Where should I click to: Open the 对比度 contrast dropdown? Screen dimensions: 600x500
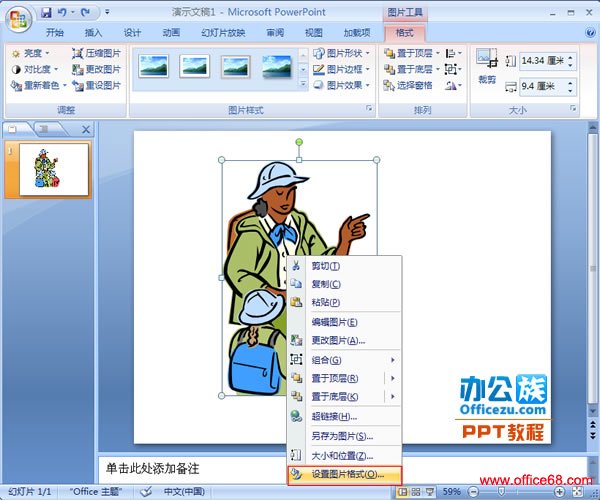(x=36, y=69)
